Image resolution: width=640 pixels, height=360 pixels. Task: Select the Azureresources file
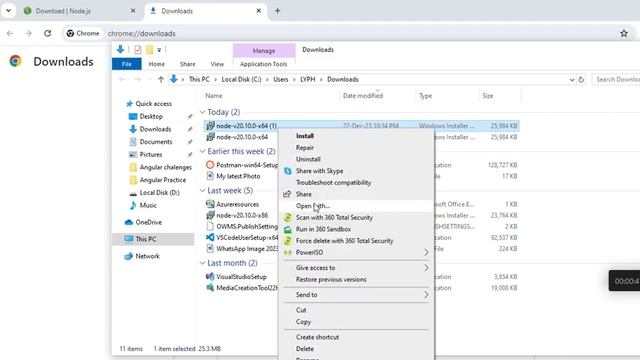coord(238,204)
